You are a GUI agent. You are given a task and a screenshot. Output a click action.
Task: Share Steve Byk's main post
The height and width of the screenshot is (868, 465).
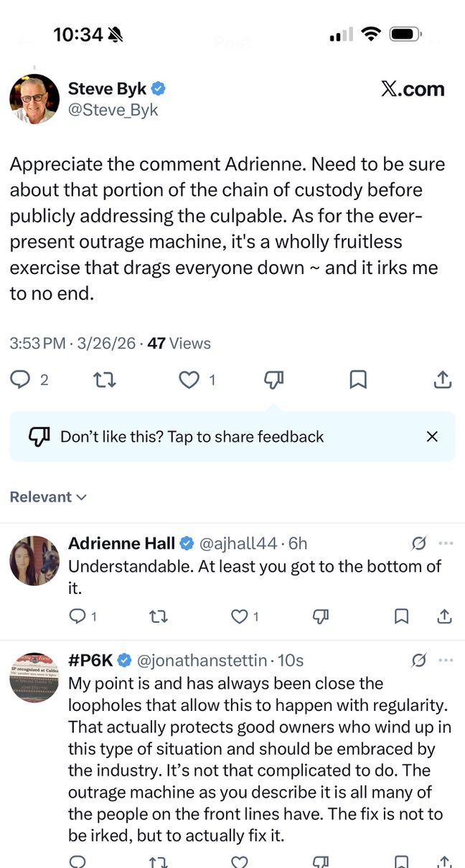(443, 379)
